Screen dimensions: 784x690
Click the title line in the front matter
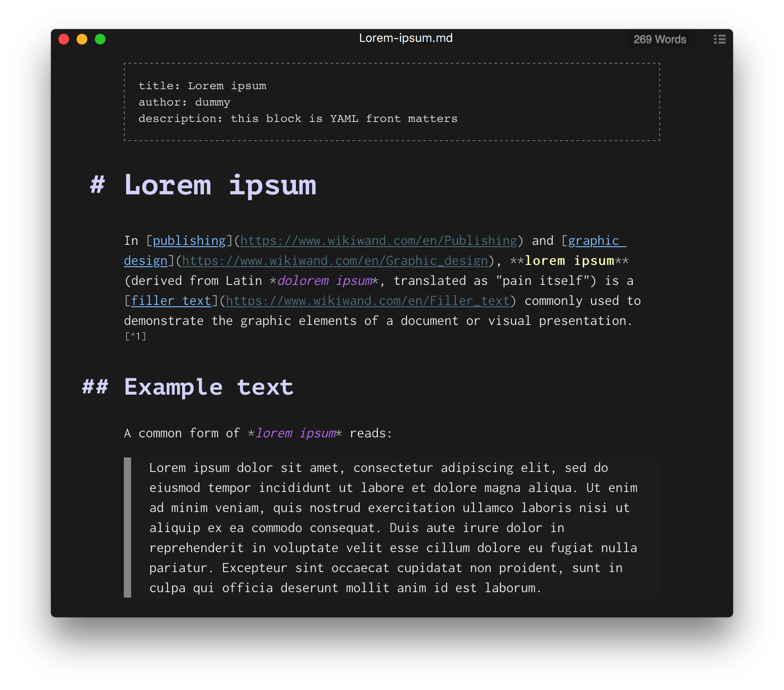(202, 86)
